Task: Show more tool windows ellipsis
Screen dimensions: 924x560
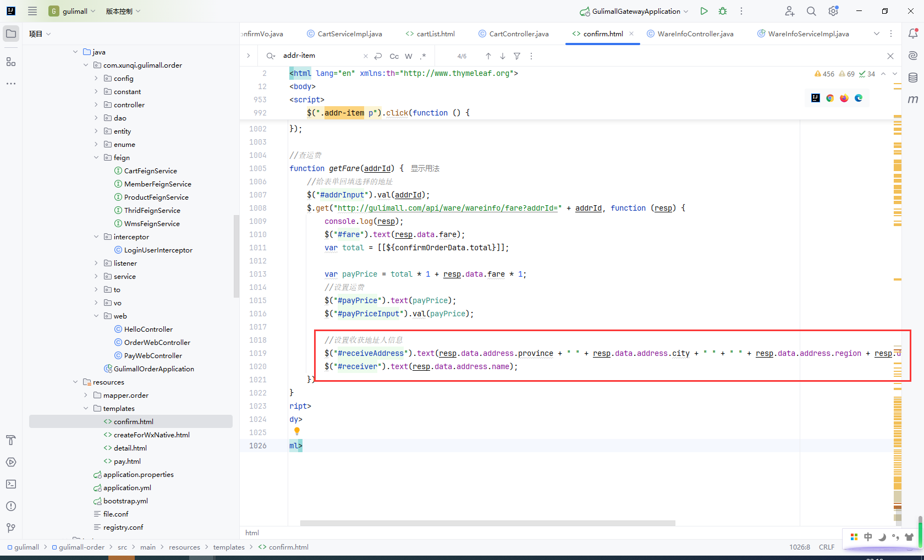Action: click(x=11, y=84)
